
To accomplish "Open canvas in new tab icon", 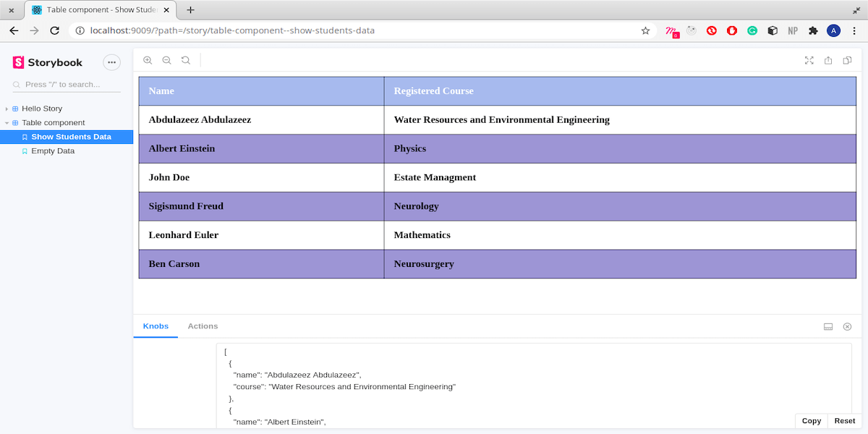I will 828,61.
